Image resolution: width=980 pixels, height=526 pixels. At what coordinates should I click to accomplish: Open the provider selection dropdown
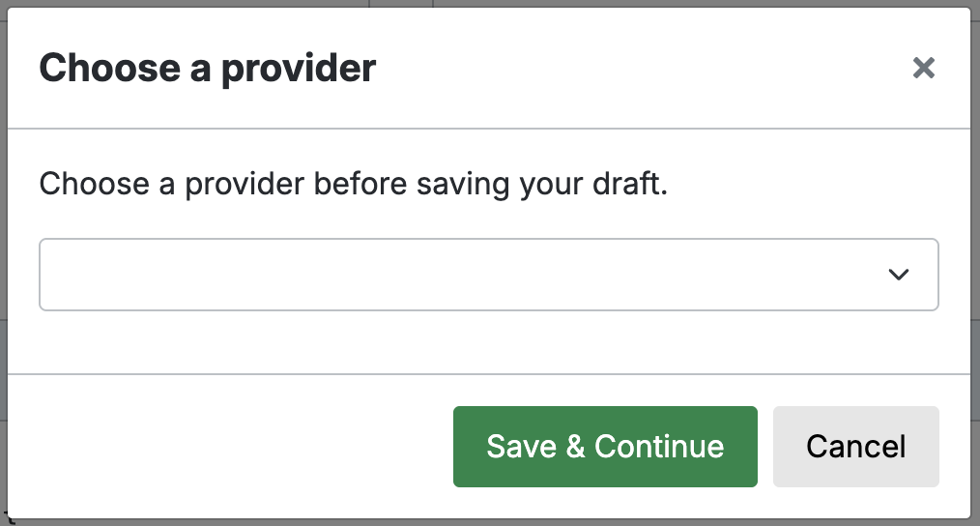488,275
